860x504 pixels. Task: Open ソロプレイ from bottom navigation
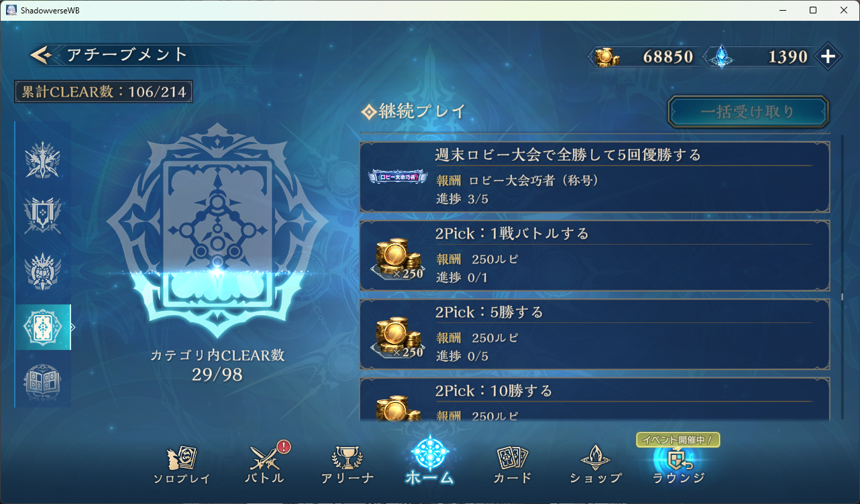(x=182, y=465)
